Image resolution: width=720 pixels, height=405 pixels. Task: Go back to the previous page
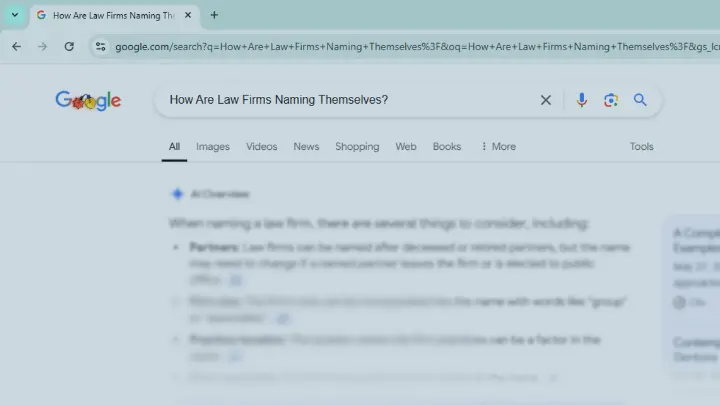tap(17, 46)
